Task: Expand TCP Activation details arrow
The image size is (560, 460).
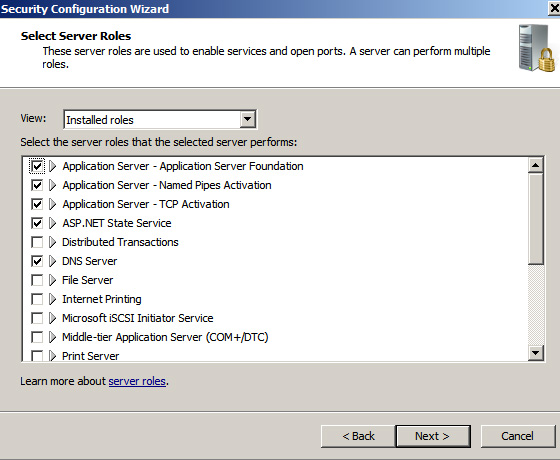Action: tap(52, 204)
